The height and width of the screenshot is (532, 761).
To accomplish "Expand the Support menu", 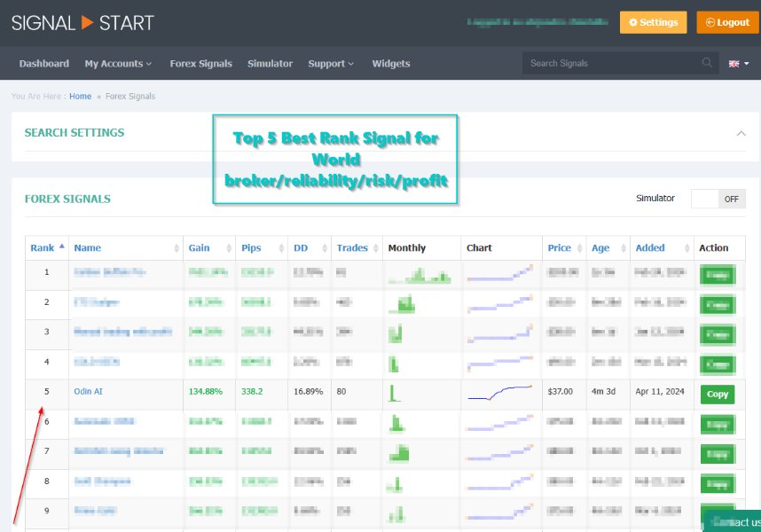I will [331, 64].
